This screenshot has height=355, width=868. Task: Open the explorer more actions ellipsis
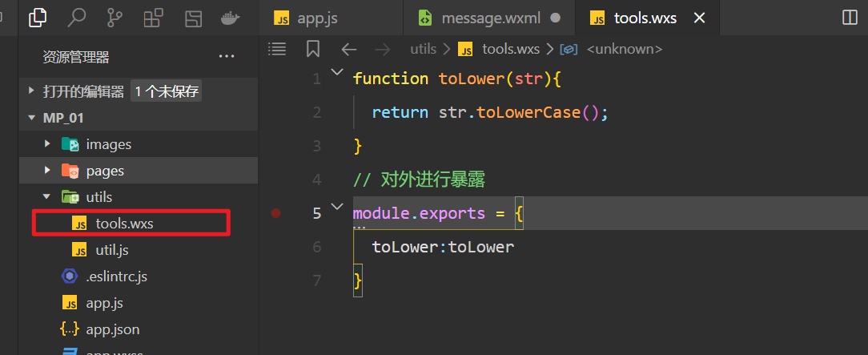pyautogui.click(x=227, y=56)
